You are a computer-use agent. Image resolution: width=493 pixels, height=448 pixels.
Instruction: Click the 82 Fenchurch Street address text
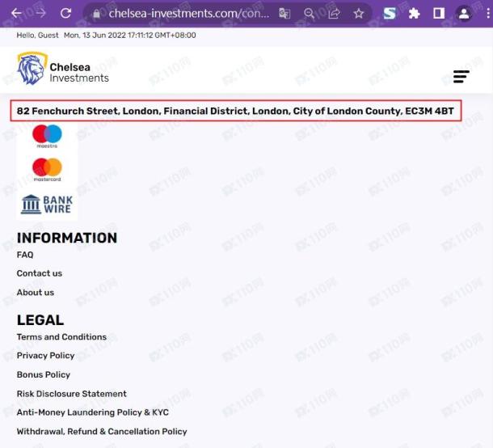coord(235,111)
